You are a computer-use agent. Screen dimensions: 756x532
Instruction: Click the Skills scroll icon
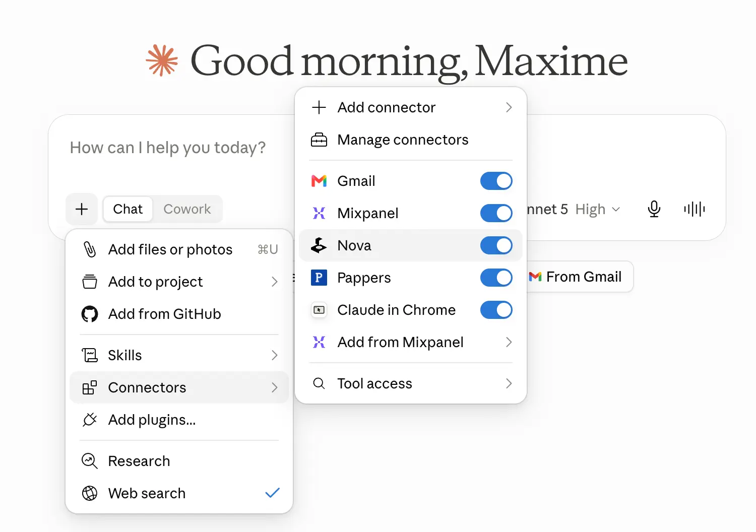tap(90, 355)
